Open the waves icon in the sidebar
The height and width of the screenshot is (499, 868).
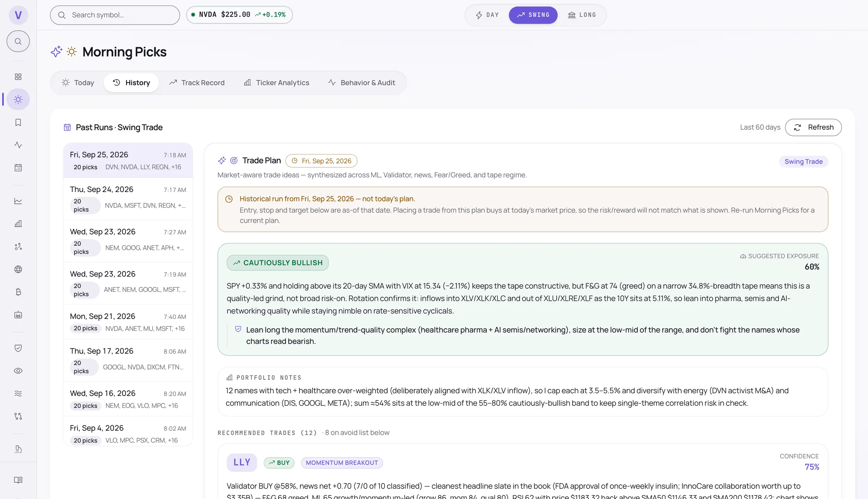click(18, 393)
